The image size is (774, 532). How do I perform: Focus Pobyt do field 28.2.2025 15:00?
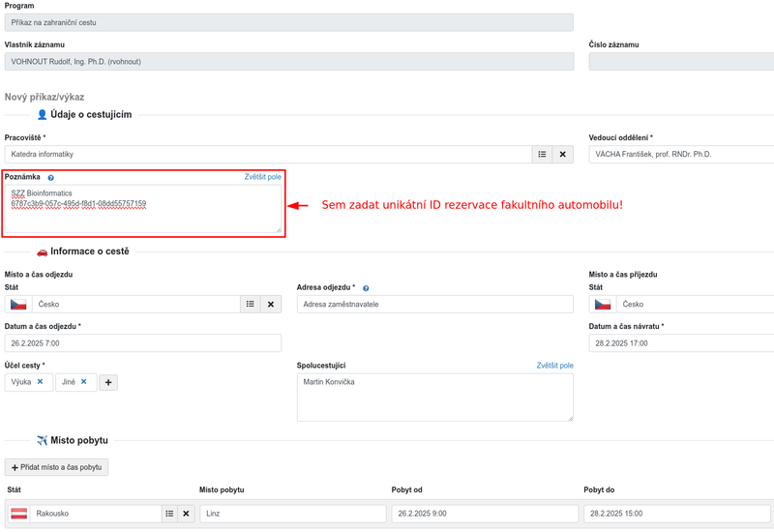[x=676, y=514]
